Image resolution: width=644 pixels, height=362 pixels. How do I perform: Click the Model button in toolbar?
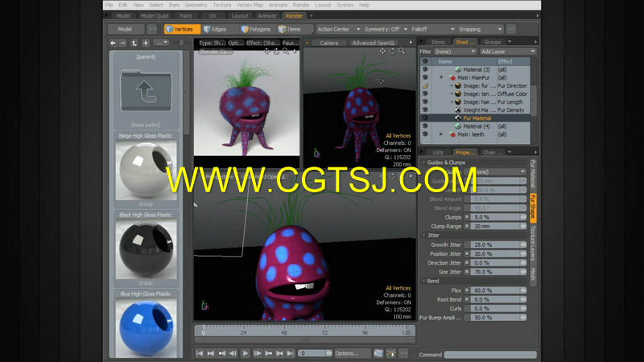125,29
